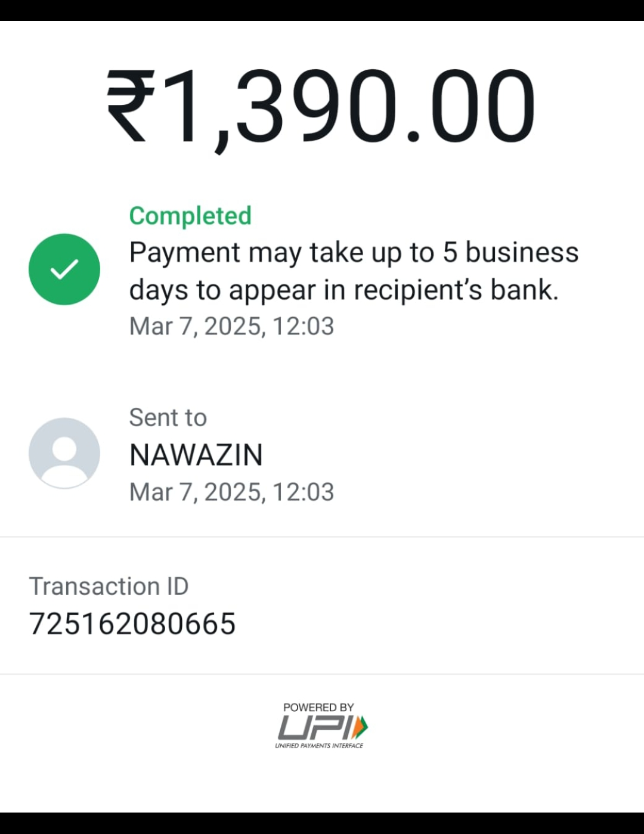Viewport: 644px width, 834px height.
Task: Click the payment delay notice text
Action: pos(354,271)
